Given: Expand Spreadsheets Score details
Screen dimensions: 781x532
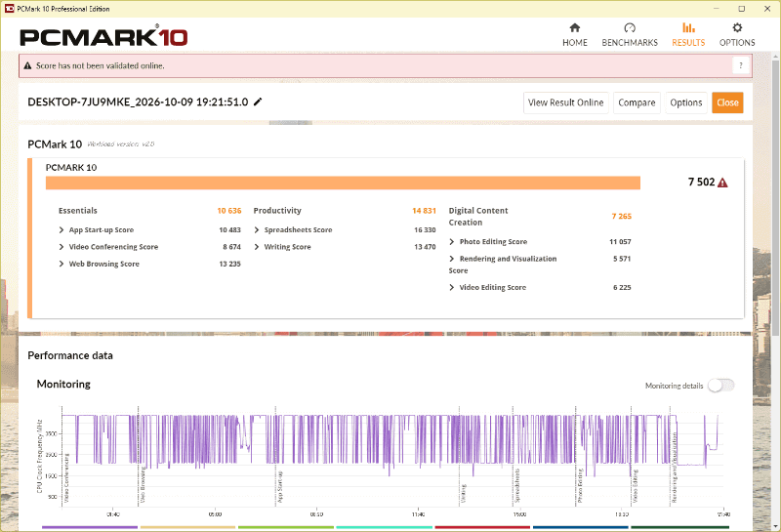Looking at the screenshot, I should coord(257,229).
